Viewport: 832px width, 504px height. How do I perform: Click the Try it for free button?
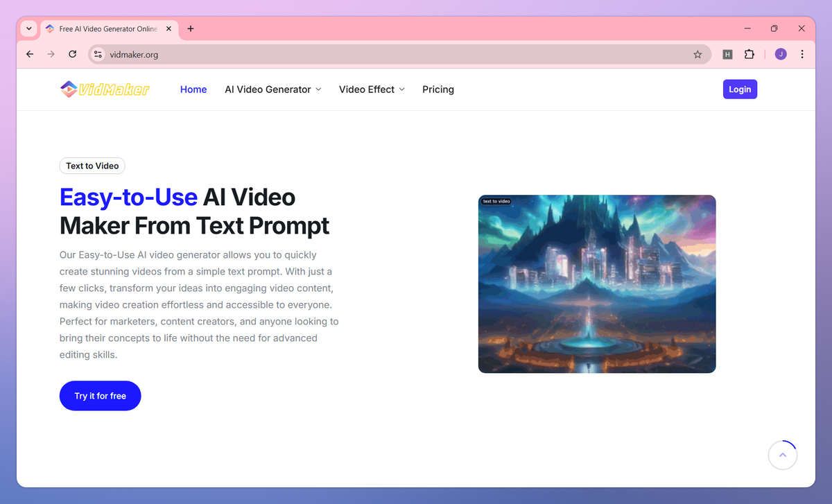100,395
